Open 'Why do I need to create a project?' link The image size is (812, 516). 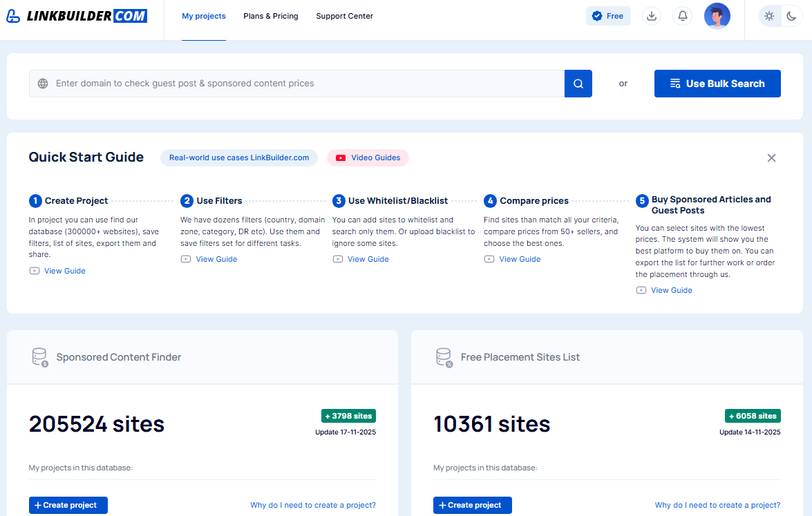pyautogui.click(x=312, y=505)
